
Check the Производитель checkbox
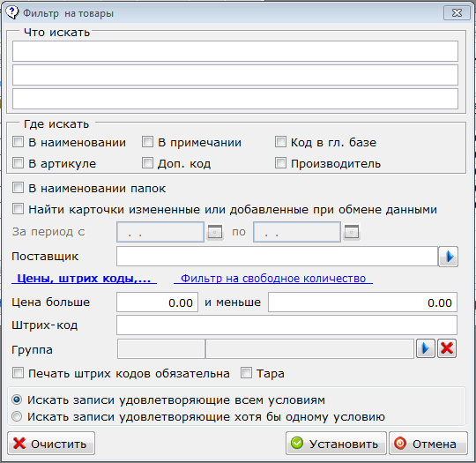coord(280,163)
